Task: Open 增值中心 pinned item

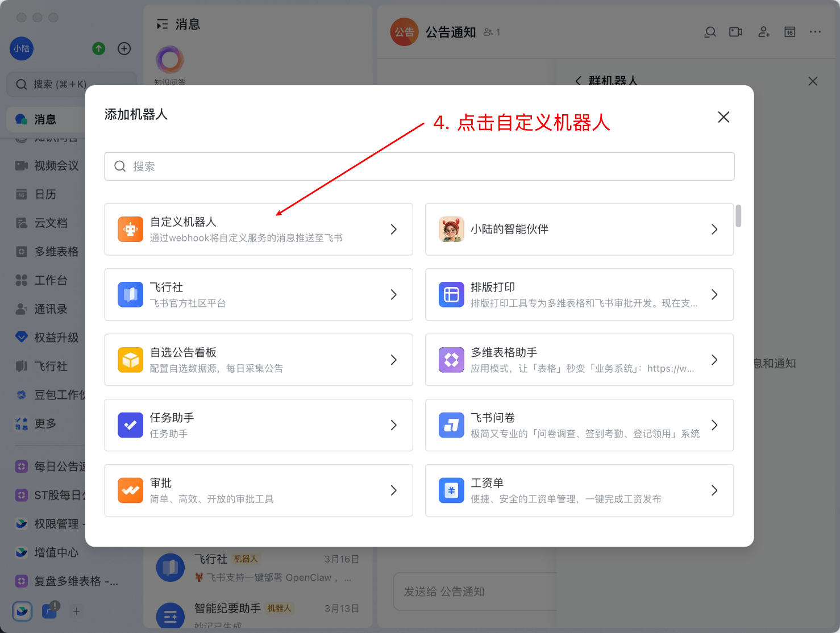Action: tap(47, 552)
